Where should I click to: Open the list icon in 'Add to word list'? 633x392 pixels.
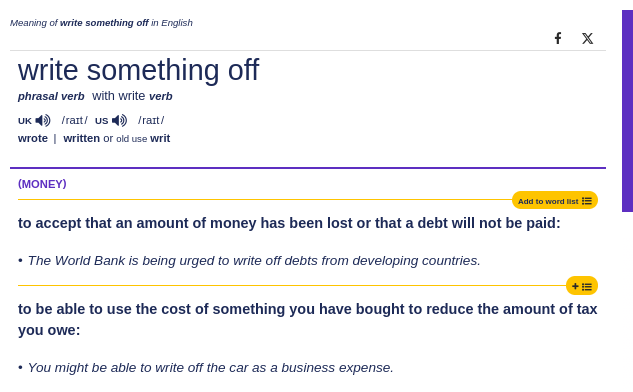tap(587, 201)
